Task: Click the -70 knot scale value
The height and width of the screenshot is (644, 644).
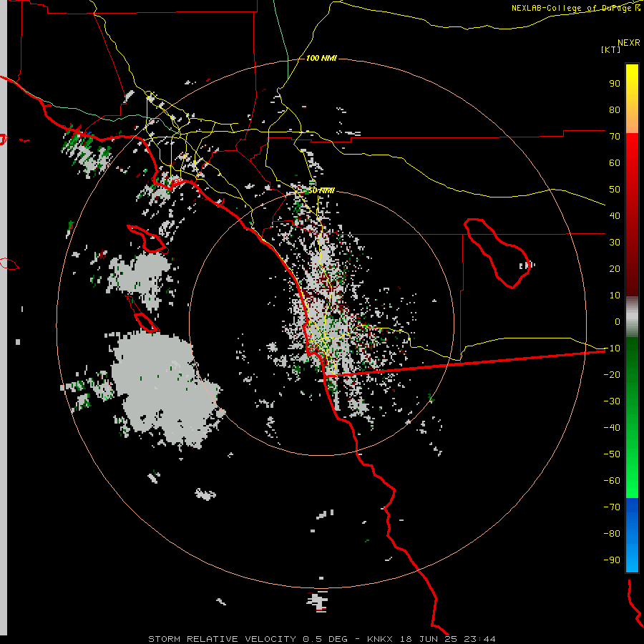Action: click(612, 507)
